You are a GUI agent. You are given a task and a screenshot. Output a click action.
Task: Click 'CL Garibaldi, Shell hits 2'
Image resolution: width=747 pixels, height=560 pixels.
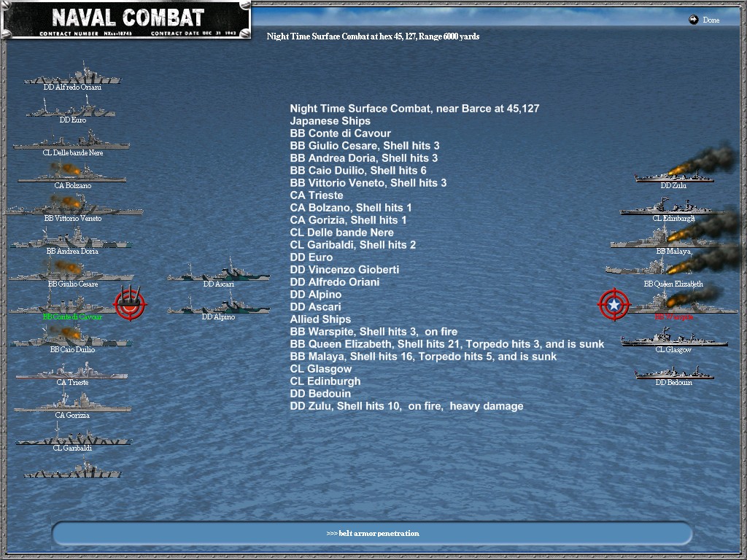(x=352, y=245)
